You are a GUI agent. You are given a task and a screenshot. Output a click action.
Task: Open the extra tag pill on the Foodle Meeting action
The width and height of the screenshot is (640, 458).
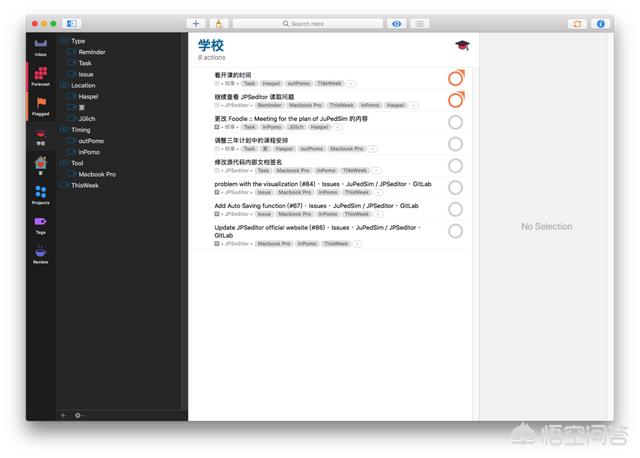point(338,127)
